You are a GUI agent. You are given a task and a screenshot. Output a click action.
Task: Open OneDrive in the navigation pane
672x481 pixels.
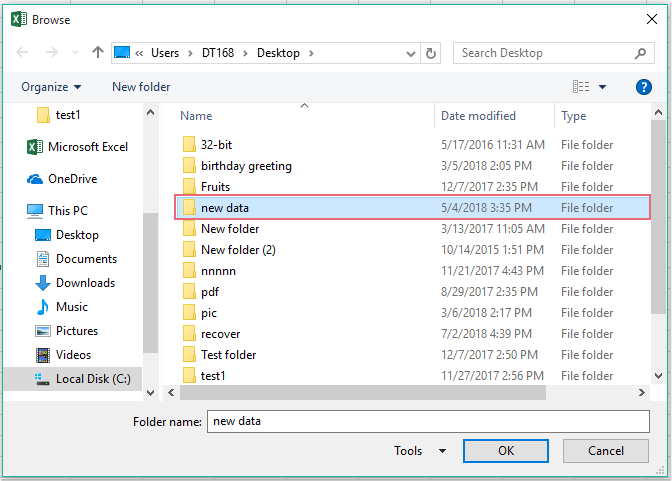62,179
